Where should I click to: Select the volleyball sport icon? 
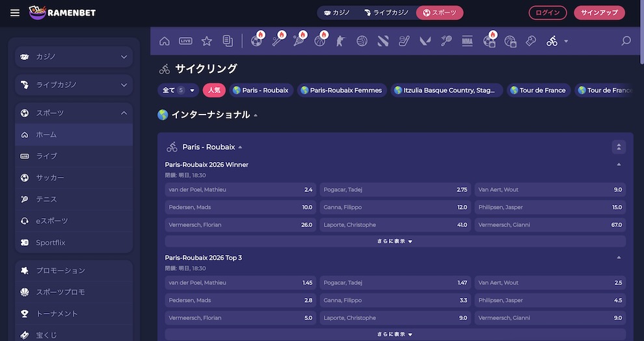coord(362,41)
